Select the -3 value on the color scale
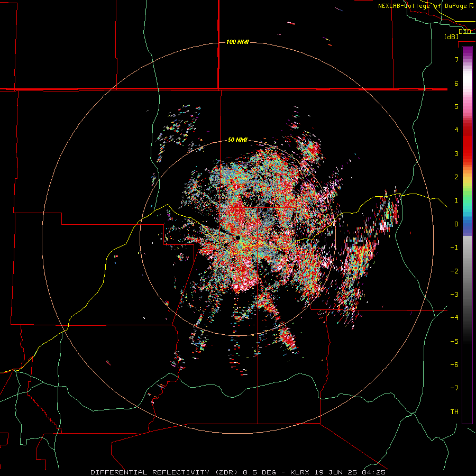Screen dimensions: 476x476 [x=454, y=294]
